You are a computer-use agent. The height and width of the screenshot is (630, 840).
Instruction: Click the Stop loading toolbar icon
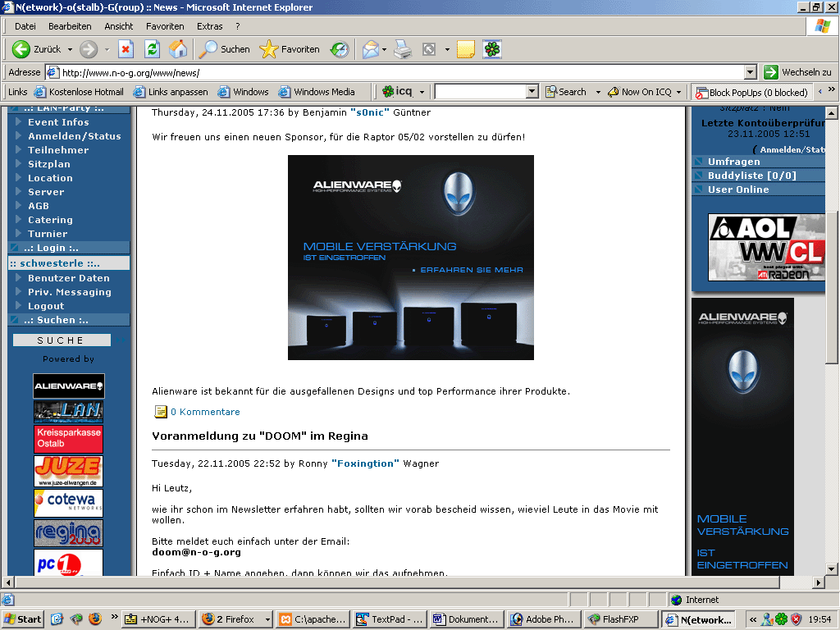(126, 49)
